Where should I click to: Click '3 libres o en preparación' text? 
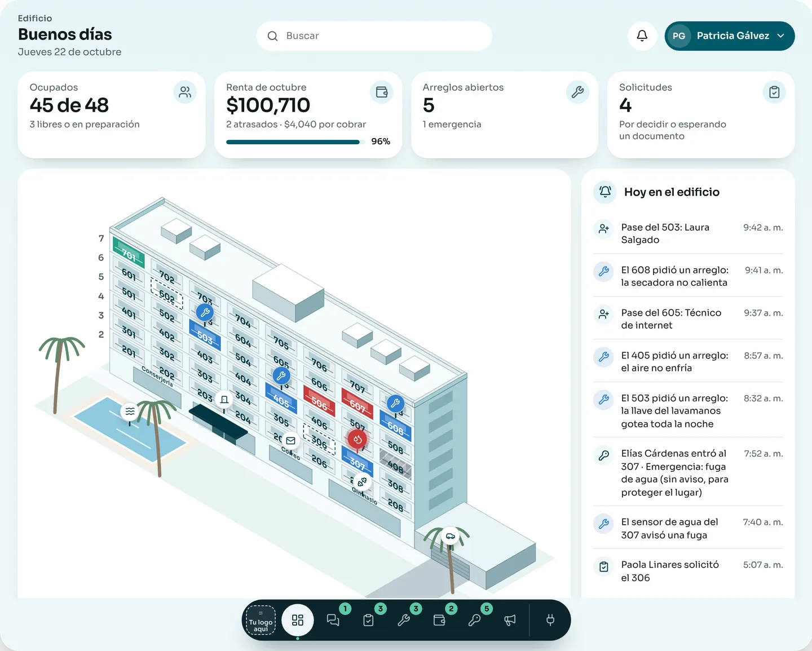coord(85,125)
